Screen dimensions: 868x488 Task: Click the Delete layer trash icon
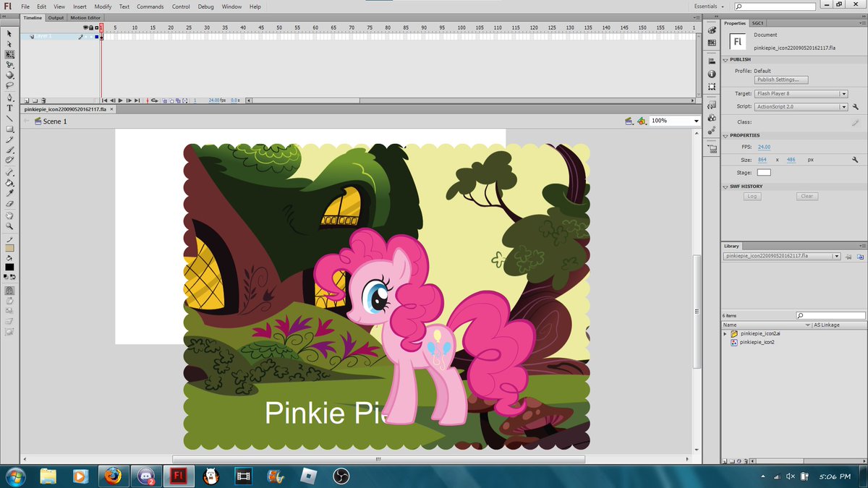pos(43,100)
